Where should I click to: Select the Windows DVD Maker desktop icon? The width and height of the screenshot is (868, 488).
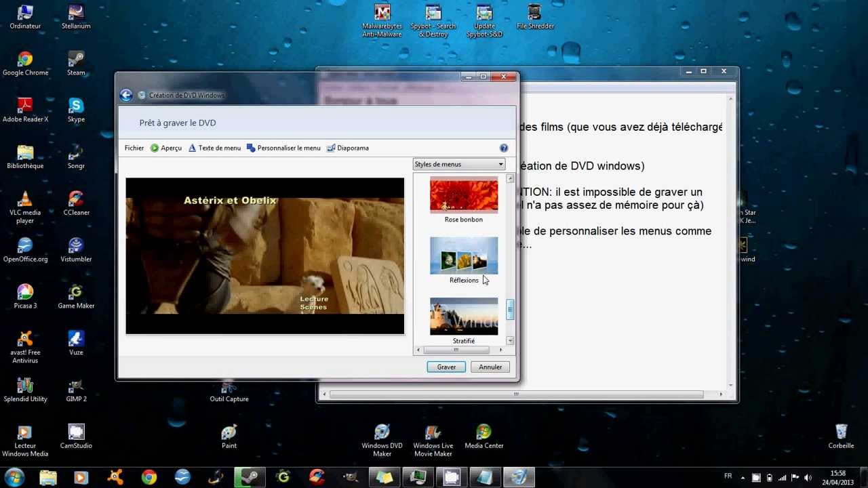click(x=382, y=441)
